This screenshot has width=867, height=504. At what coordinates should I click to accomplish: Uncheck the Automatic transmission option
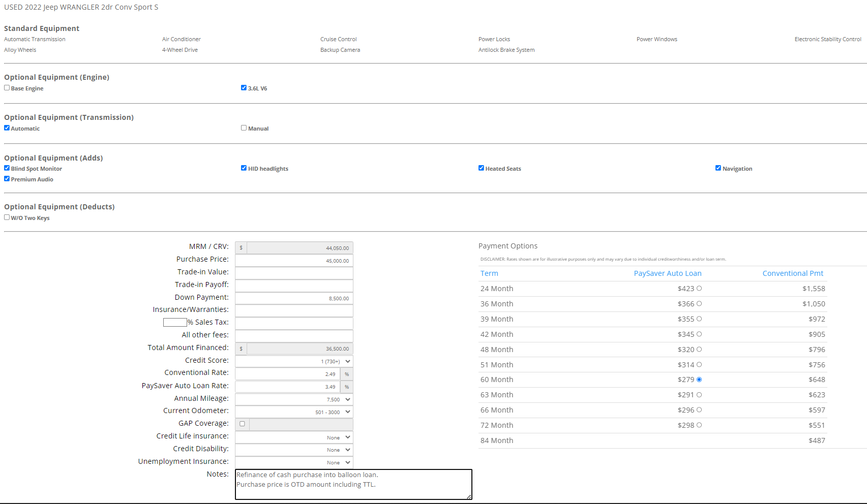(x=7, y=128)
